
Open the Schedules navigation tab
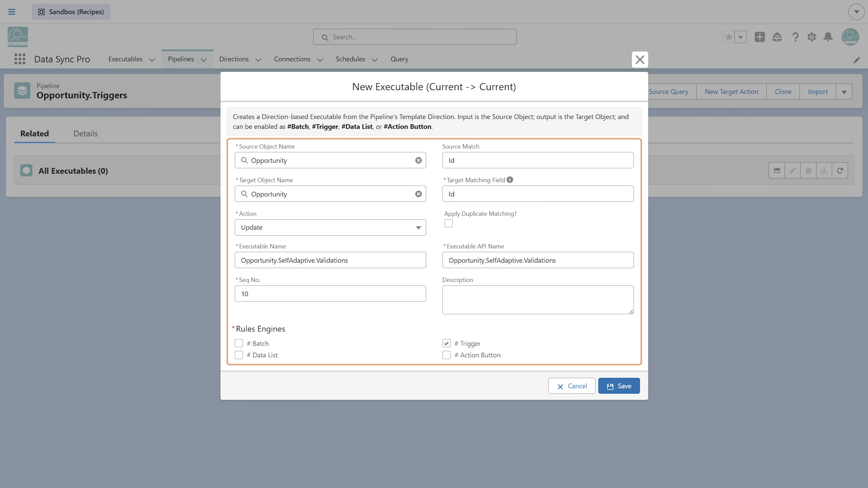click(351, 59)
